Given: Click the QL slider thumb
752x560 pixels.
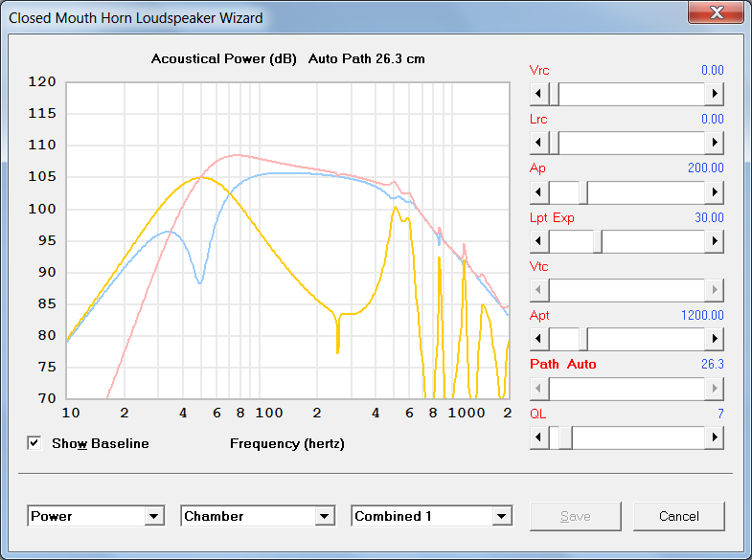Looking at the screenshot, I should pos(565,437).
